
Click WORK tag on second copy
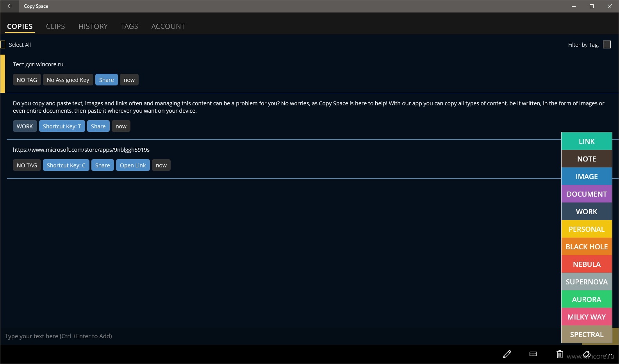[x=25, y=126]
